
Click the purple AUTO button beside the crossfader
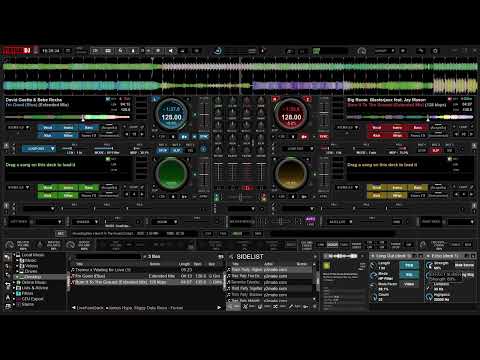310,219
